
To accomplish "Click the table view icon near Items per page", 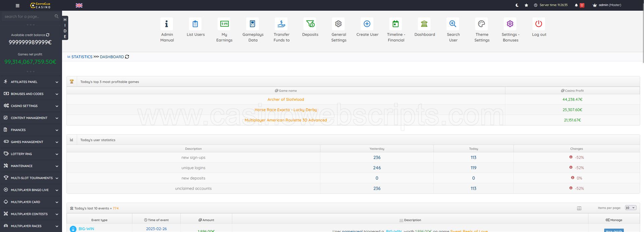I will [x=579, y=208].
